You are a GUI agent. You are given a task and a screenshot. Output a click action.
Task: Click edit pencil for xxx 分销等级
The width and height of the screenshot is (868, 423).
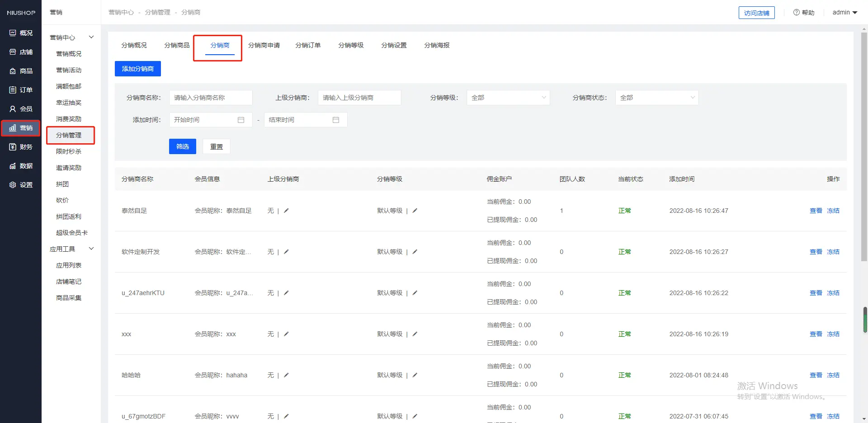coord(415,334)
